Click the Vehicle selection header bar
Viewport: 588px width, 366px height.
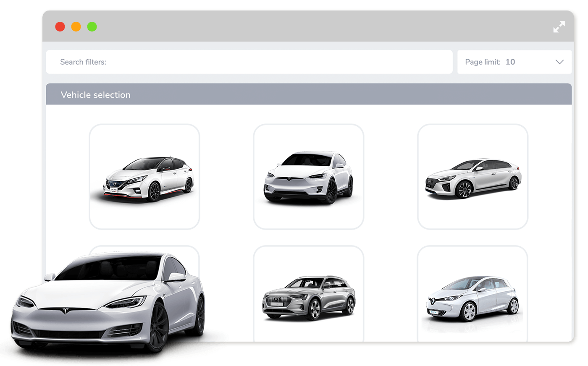point(309,94)
